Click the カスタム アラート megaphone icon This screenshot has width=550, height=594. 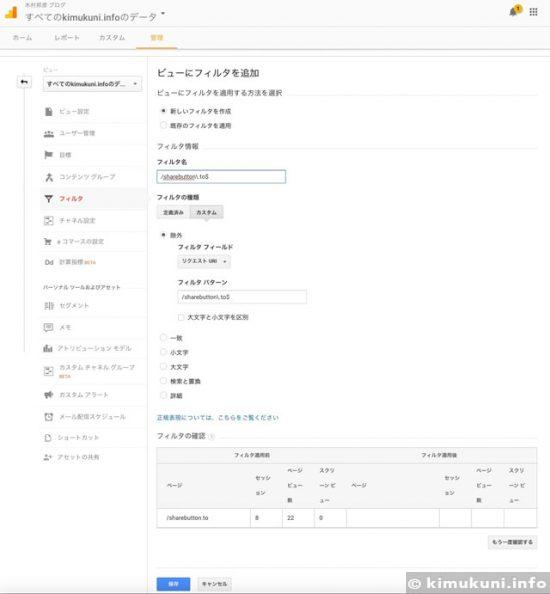[48, 395]
